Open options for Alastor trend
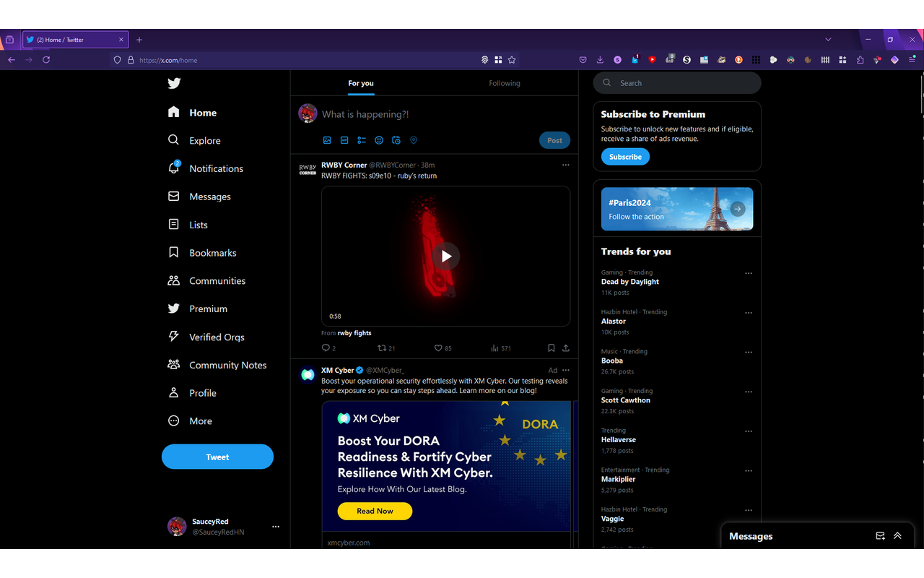Screen dimensions: 924x578 click(749, 313)
